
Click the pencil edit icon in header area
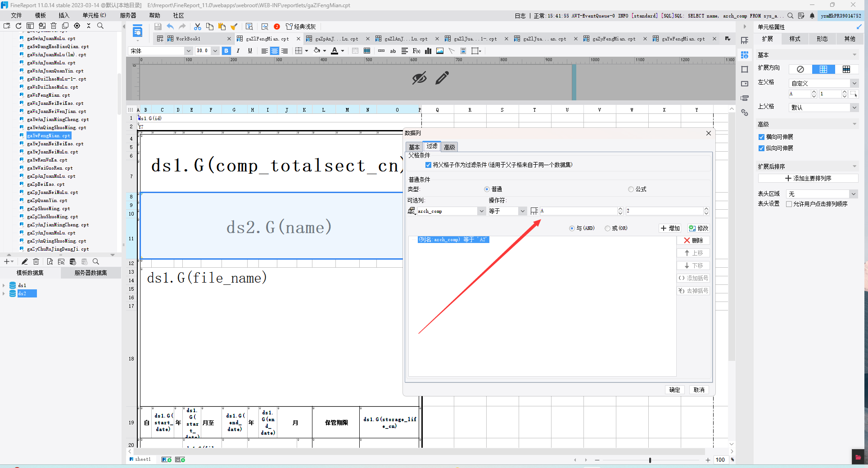(442, 77)
